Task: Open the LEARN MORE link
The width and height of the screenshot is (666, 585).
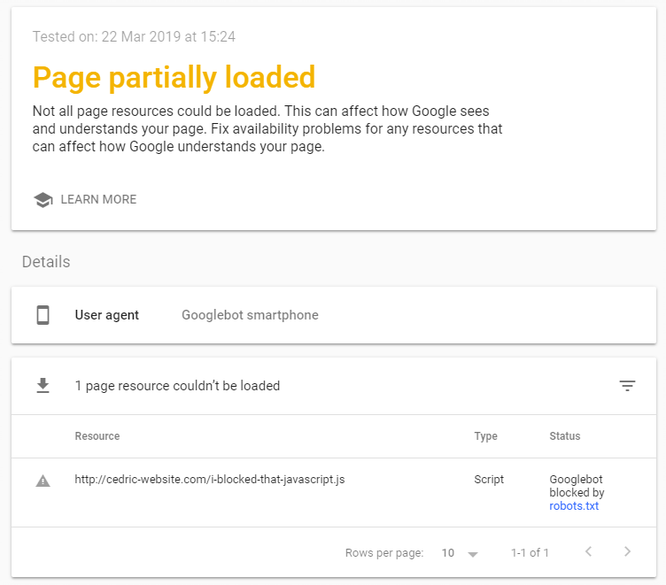Action: [x=99, y=200]
